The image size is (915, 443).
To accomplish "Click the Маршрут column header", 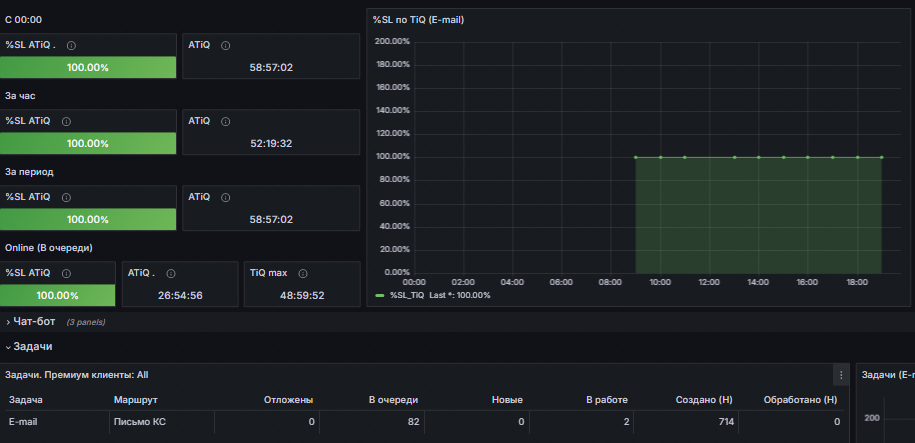I will (x=136, y=400).
